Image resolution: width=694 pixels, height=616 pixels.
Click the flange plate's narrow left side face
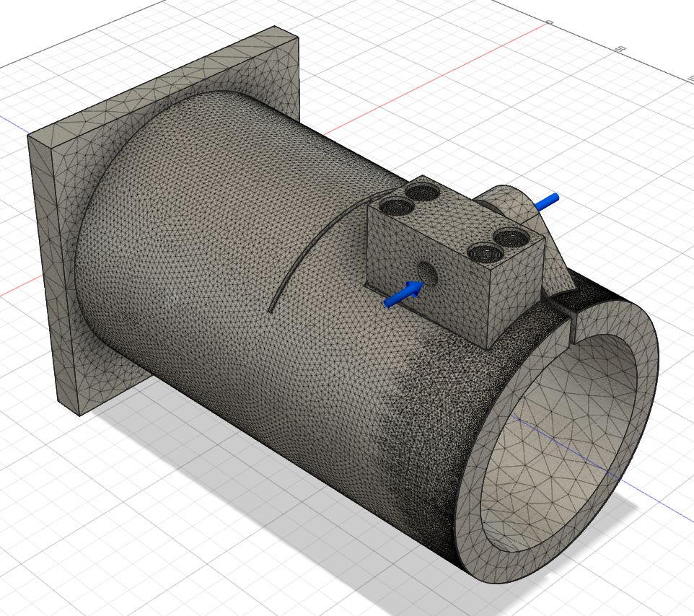[x=43, y=274]
